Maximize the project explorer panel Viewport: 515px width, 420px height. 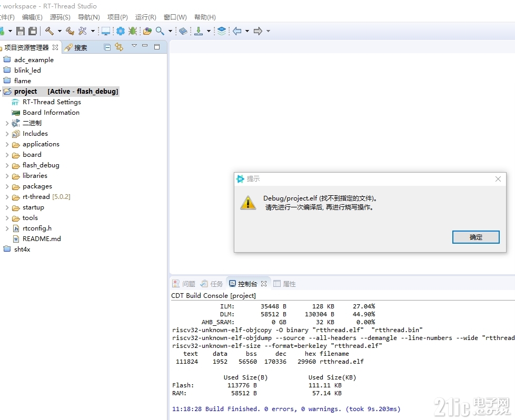[157, 47]
